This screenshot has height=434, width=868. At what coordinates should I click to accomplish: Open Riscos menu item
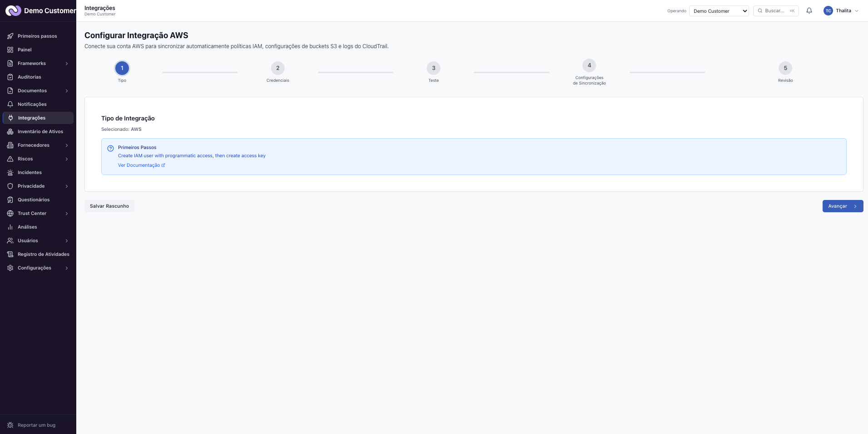[x=38, y=159]
